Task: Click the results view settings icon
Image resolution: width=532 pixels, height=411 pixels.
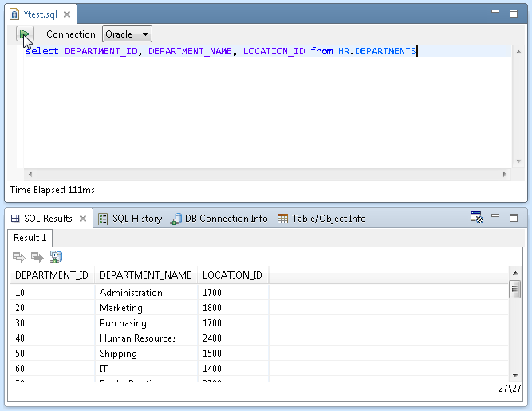Action: tap(476, 218)
